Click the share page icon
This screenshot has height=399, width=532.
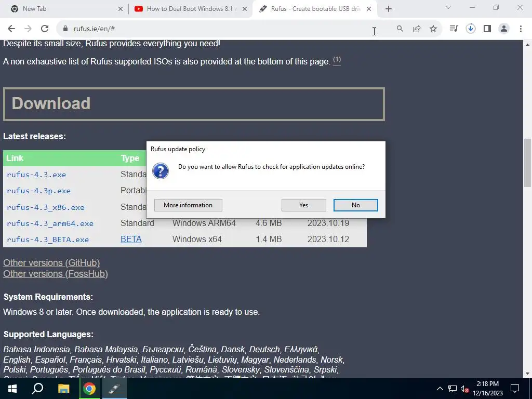click(417, 29)
